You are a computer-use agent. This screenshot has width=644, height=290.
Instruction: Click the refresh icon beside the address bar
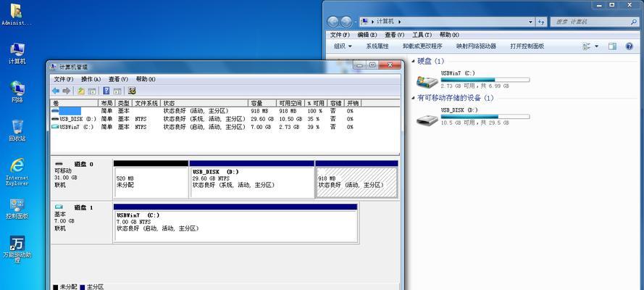[x=541, y=22]
